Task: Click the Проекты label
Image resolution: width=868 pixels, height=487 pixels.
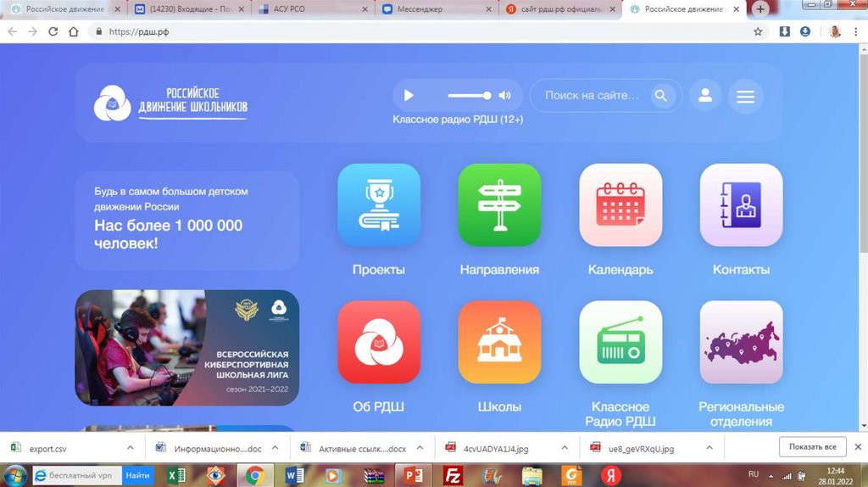Action: click(x=379, y=270)
